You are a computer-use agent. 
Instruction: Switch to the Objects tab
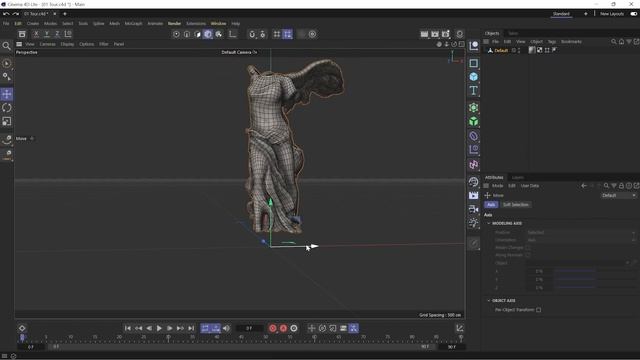[492, 33]
